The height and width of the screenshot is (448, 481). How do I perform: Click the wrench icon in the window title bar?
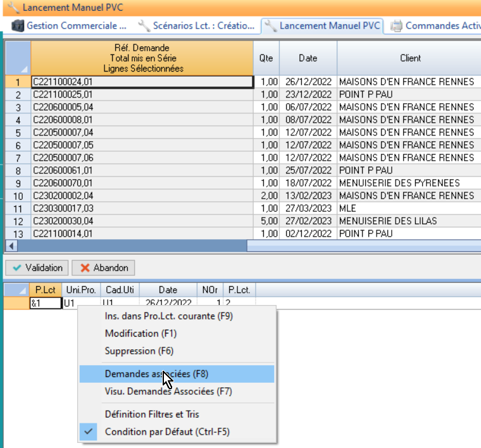(11, 8)
